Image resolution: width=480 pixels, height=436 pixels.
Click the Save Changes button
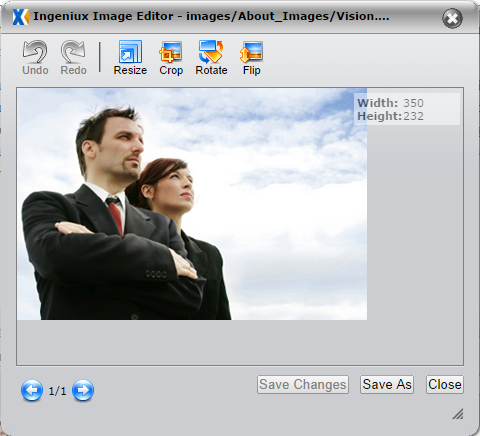303,384
